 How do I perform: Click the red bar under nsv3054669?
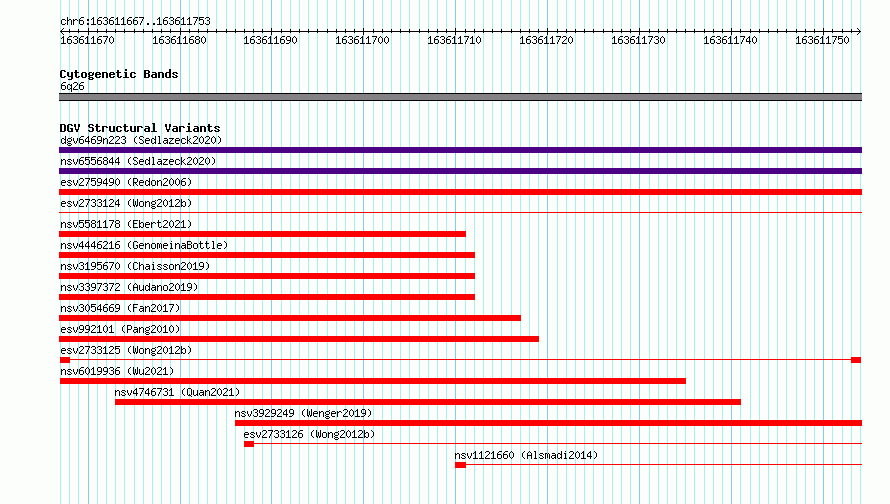coord(290,318)
